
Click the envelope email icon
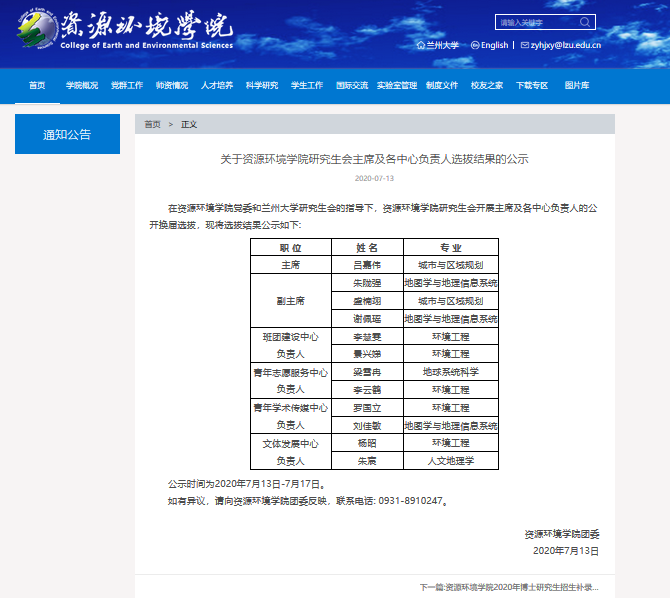click(525, 45)
